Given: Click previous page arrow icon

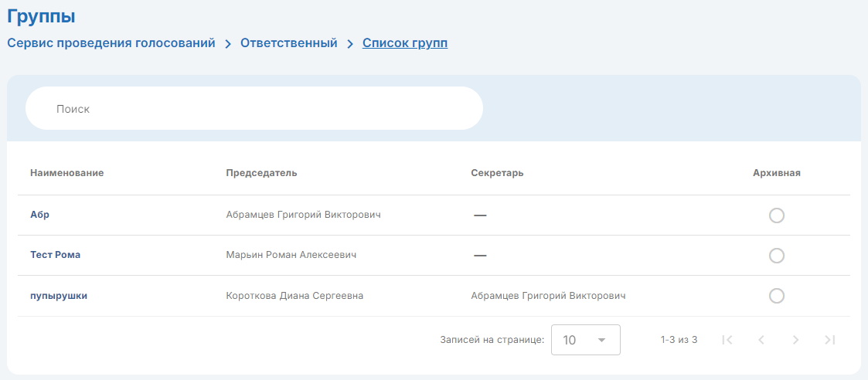Looking at the screenshot, I should 761,340.
